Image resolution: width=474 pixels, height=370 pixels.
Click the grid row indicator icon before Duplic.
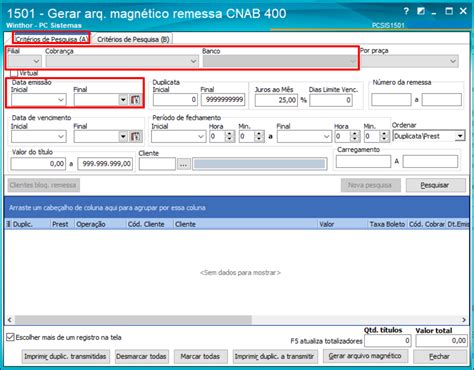coord(8,224)
